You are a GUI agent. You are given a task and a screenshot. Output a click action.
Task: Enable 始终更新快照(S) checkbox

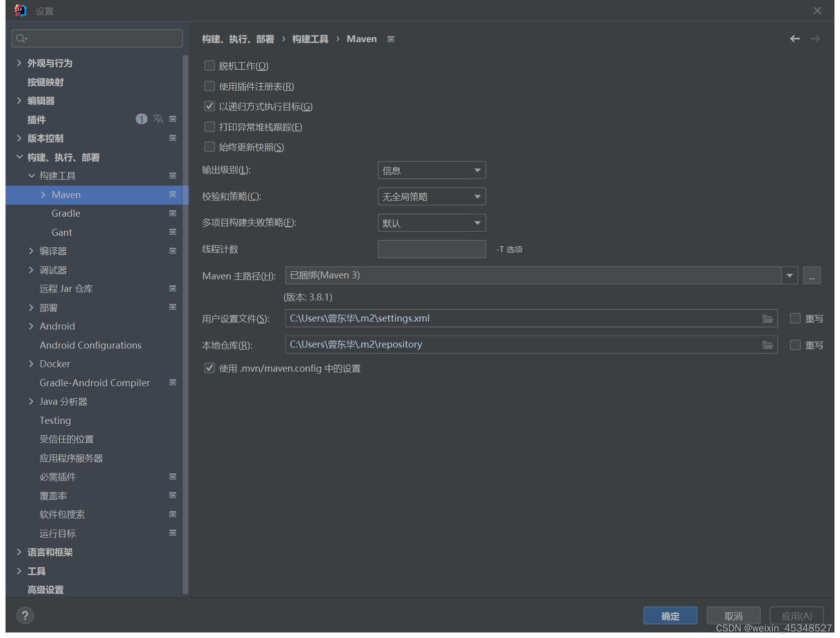[x=210, y=146]
